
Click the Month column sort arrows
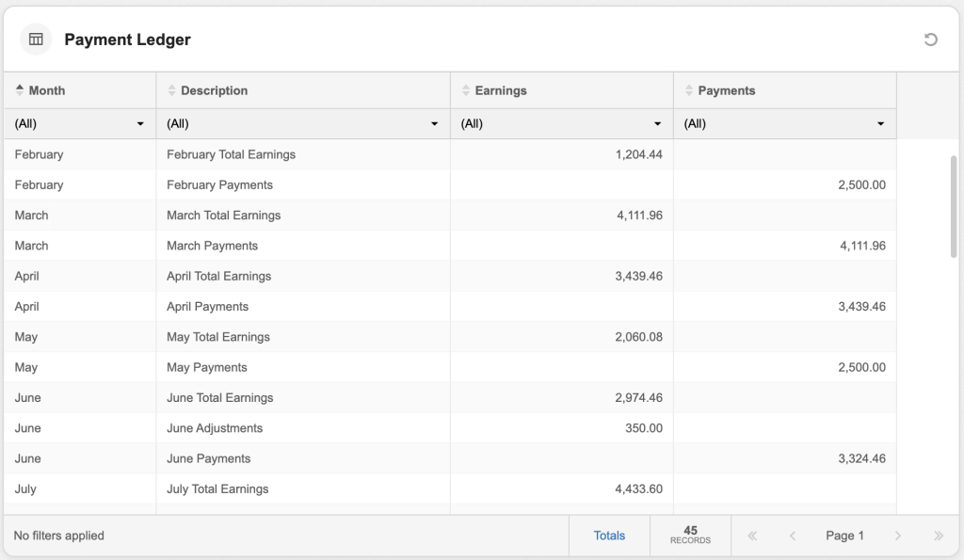[20, 90]
